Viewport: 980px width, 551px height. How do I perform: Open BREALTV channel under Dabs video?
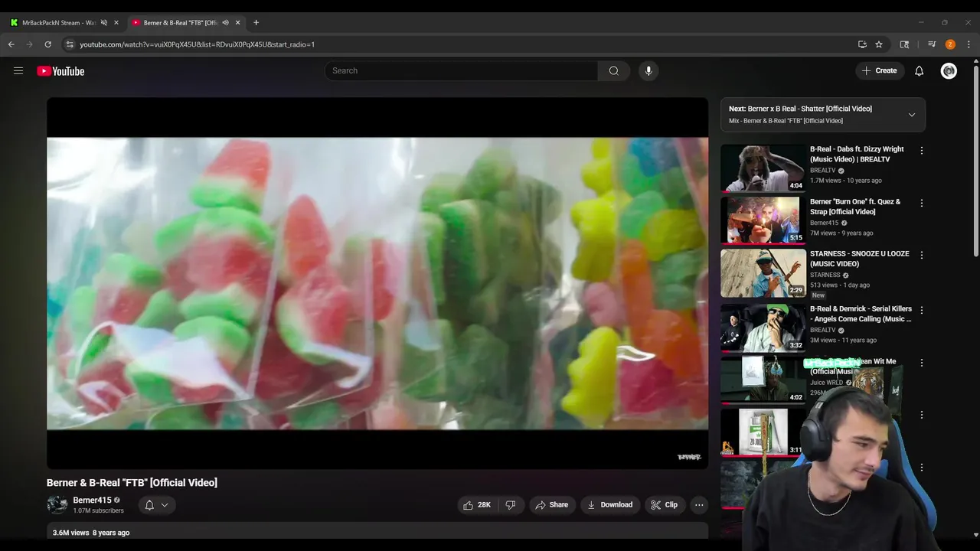point(823,171)
